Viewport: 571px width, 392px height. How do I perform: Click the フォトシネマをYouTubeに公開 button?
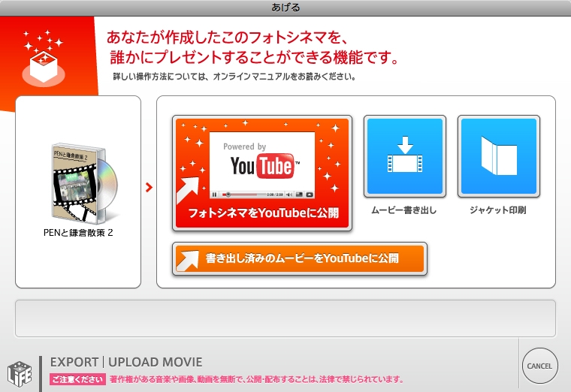pos(261,173)
